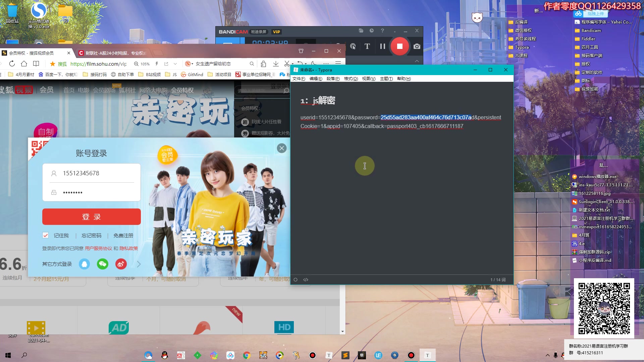Click the red 登录 login button
The height and width of the screenshot is (362, 644).
92,217
